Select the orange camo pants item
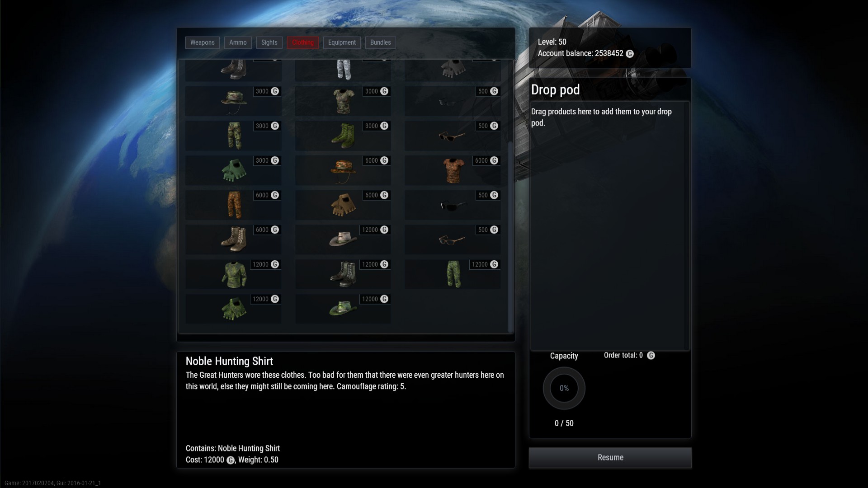Screen dimensions: 868x488 point(233,205)
